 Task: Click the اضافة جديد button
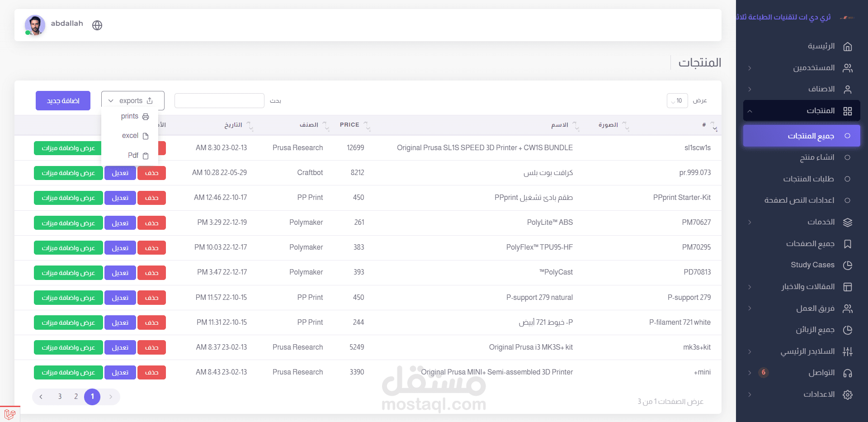click(x=63, y=101)
